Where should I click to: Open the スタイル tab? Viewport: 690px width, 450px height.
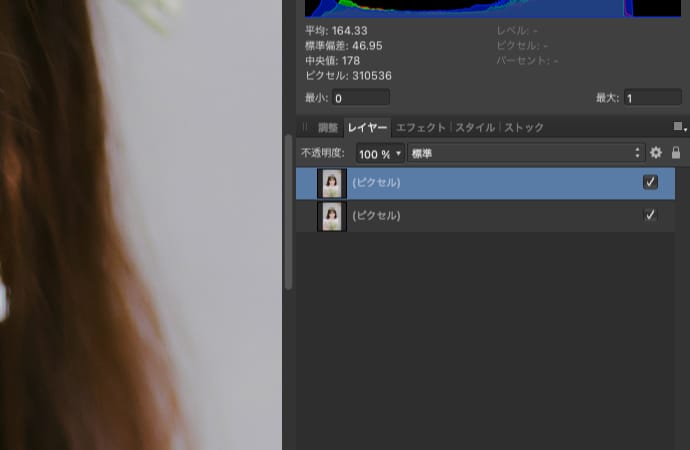pyautogui.click(x=475, y=128)
